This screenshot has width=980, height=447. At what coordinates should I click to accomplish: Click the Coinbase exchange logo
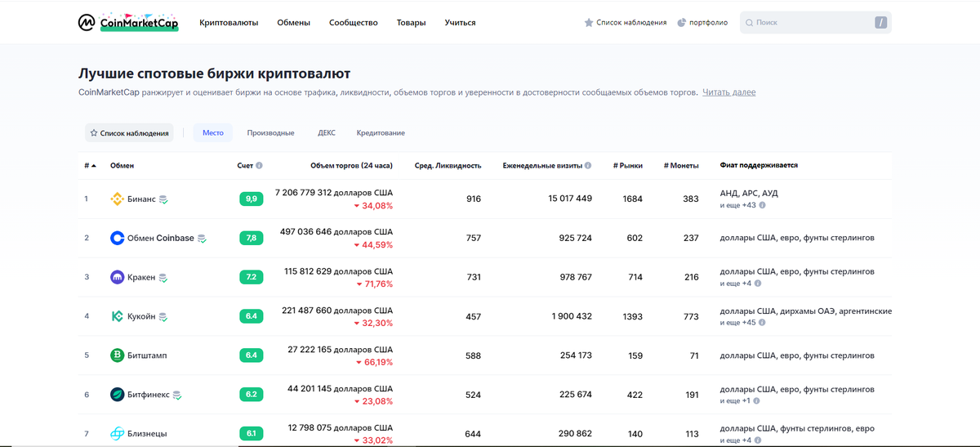(x=117, y=238)
